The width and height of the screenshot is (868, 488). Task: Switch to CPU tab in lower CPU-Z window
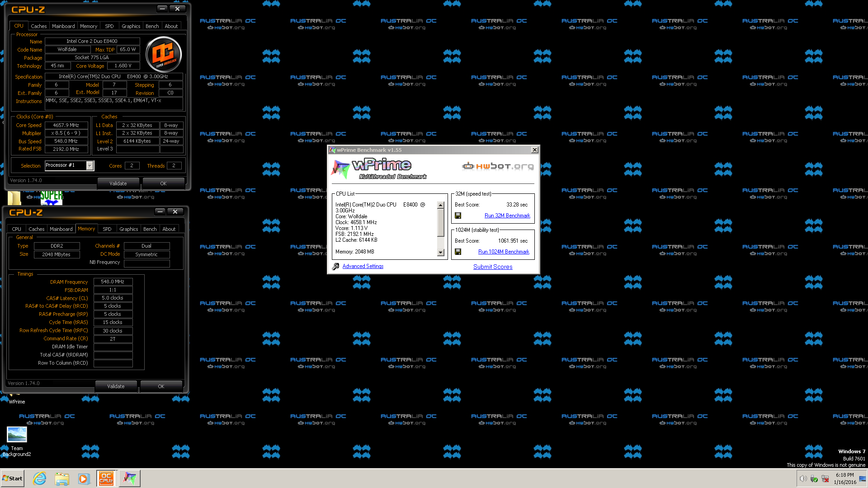[x=17, y=229]
